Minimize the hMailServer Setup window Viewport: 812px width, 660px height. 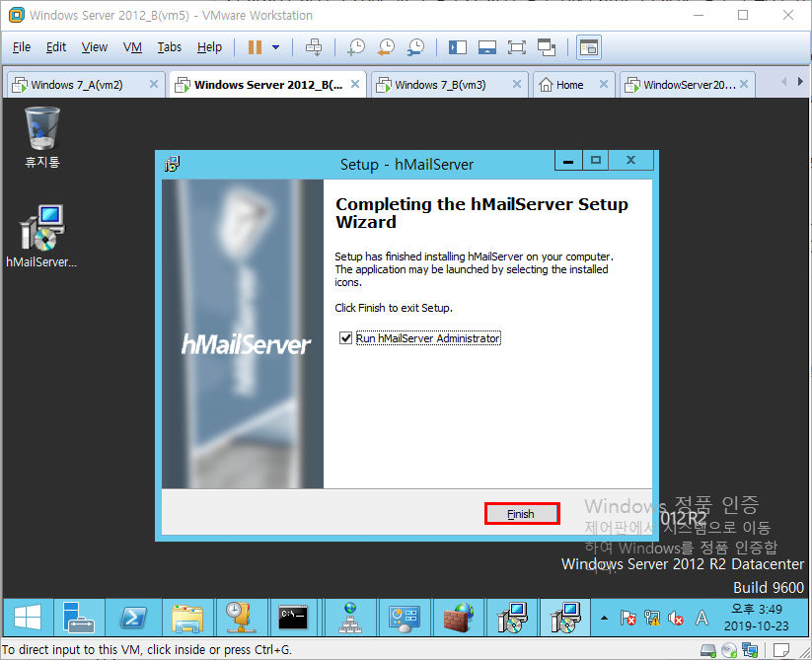point(568,161)
